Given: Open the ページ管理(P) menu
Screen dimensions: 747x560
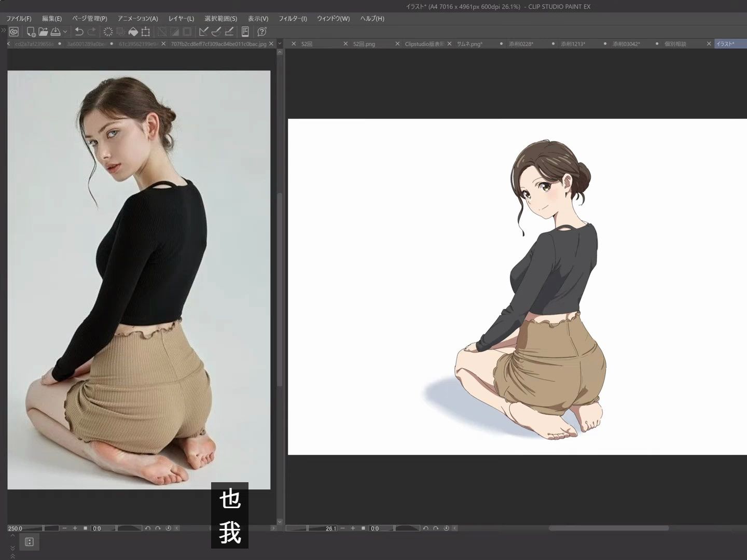Looking at the screenshot, I should 90,19.
